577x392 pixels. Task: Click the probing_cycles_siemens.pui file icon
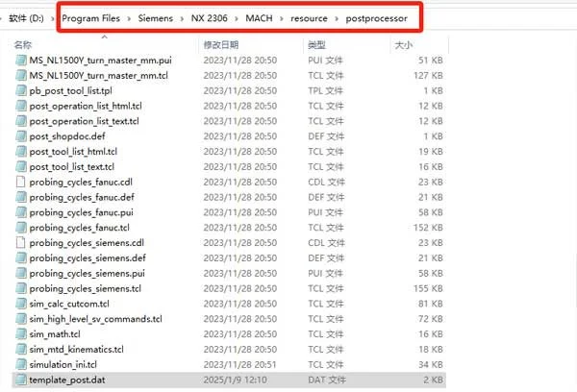(x=21, y=273)
